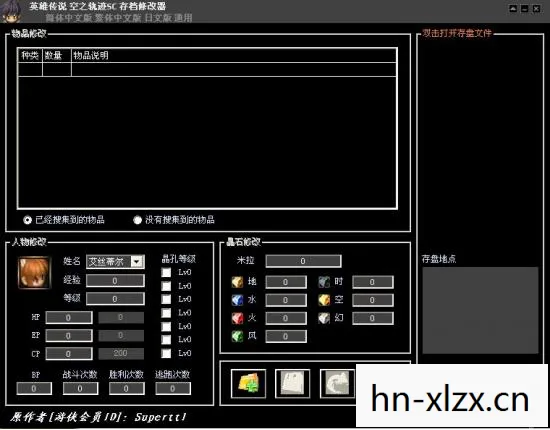
Task: Click the 时 sepith amount field
Action: [x=373, y=282]
